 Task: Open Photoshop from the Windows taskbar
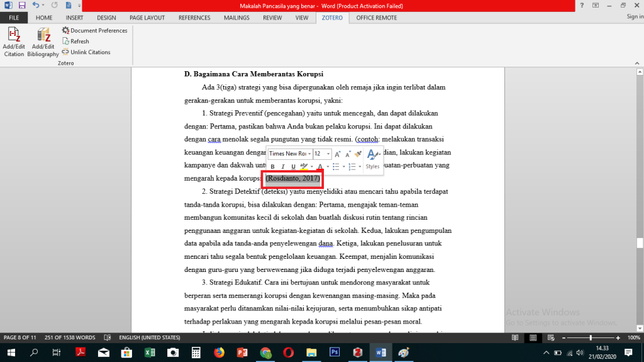(x=335, y=353)
